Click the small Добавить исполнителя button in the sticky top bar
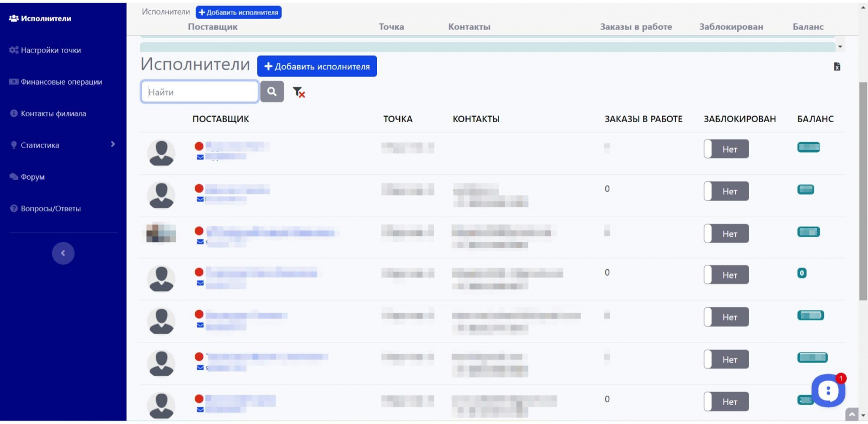Viewport: 868px width, 424px height. click(x=239, y=12)
